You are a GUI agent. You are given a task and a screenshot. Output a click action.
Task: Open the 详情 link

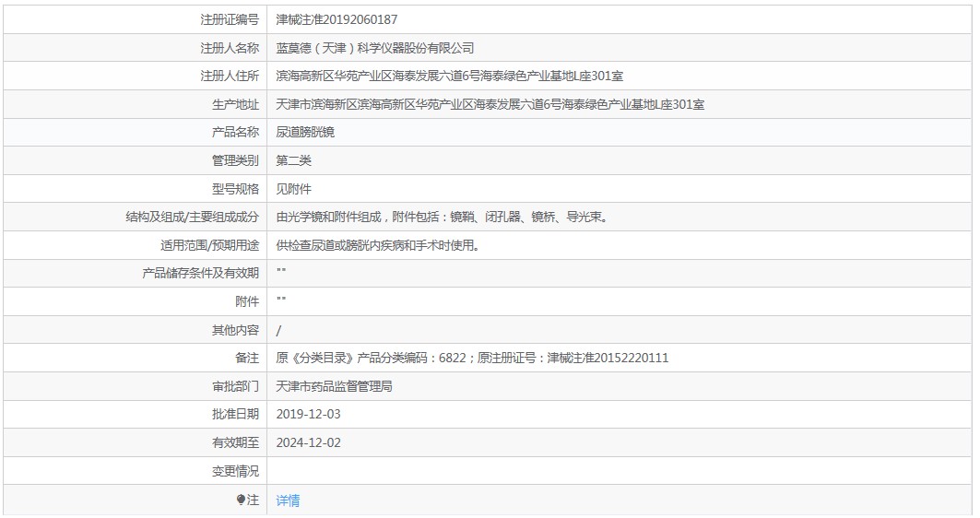pyautogui.click(x=288, y=500)
